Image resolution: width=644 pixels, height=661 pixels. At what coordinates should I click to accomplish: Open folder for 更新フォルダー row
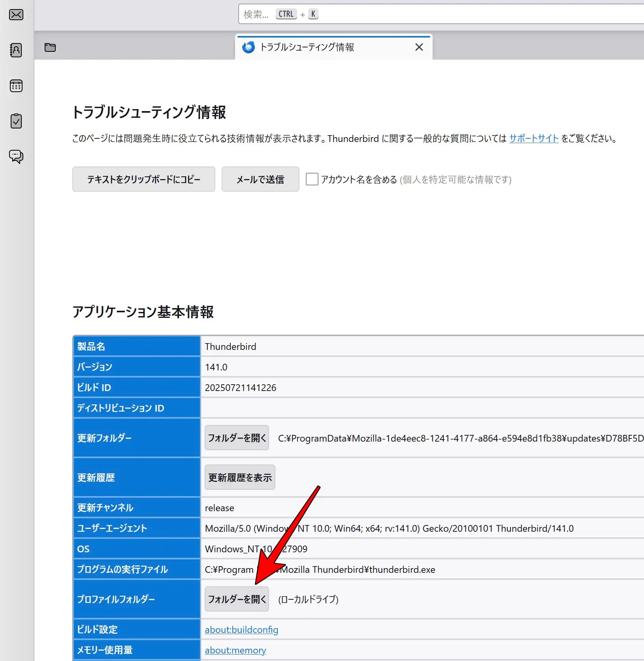[237, 438]
